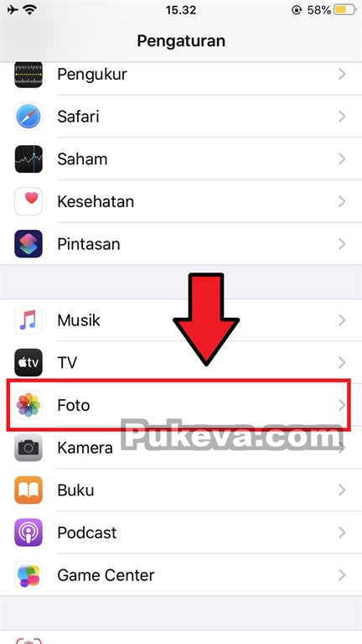
Task: Open the Apple TV icon
Action: click(28, 362)
